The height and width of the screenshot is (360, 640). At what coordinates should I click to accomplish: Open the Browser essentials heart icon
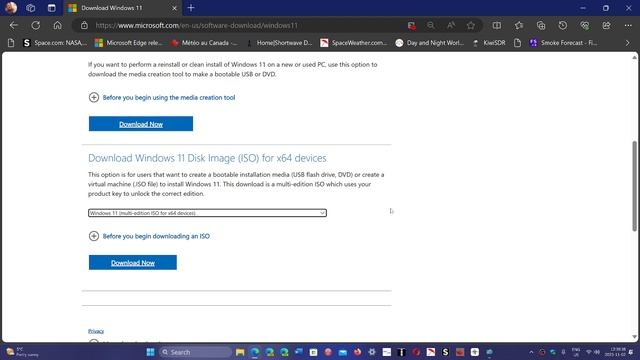(x=584, y=25)
